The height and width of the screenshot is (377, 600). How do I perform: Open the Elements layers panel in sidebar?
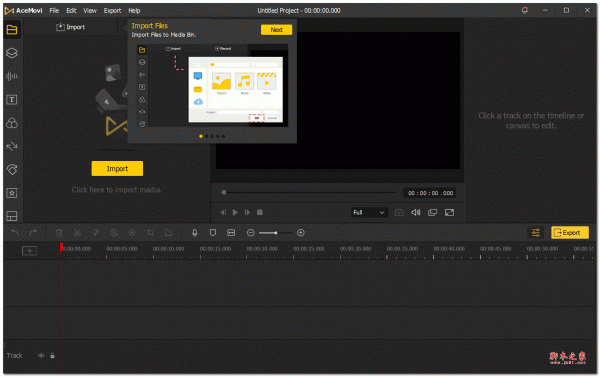tap(12, 53)
